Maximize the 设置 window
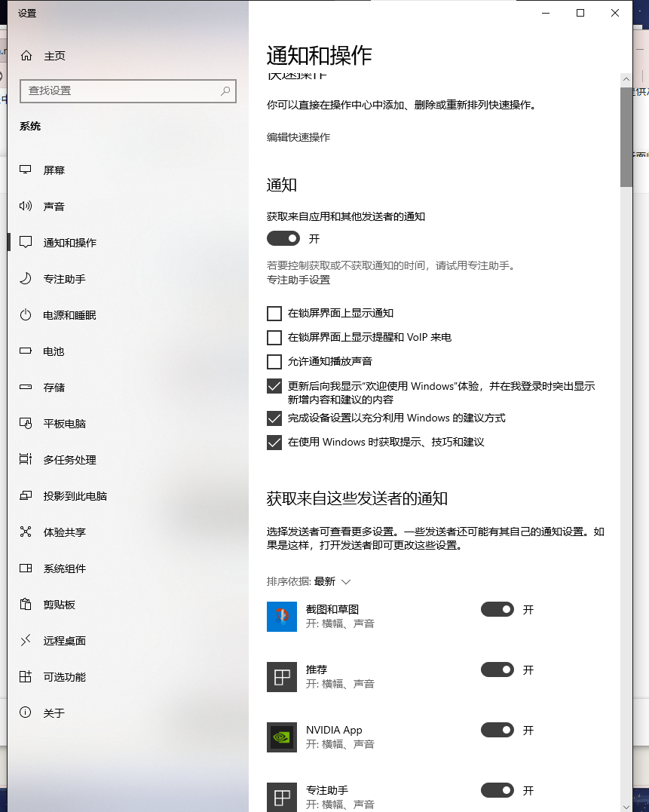 tap(580, 13)
